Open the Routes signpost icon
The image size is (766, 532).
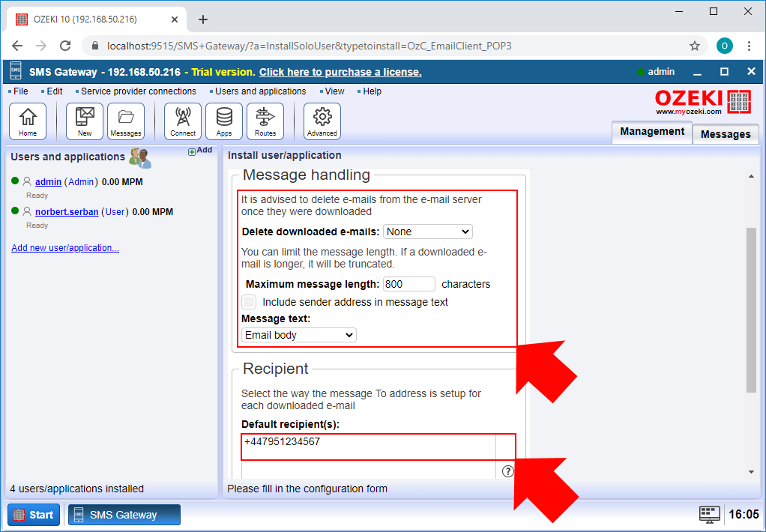coord(265,121)
